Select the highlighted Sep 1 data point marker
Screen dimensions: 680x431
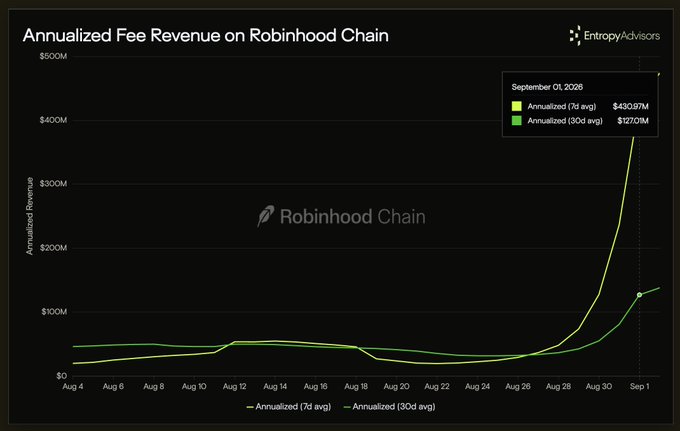[x=639, y=295]
